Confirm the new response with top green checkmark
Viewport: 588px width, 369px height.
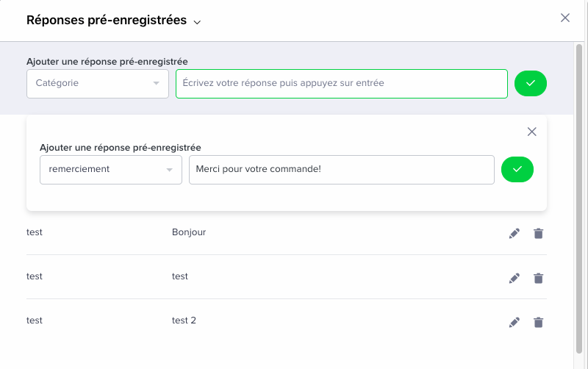click(x=530, y=83)
